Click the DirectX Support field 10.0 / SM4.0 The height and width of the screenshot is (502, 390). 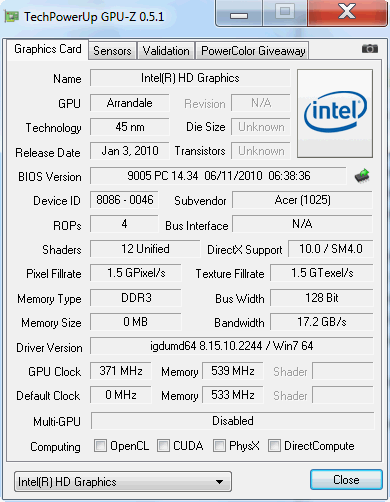(x=331, y=249)
